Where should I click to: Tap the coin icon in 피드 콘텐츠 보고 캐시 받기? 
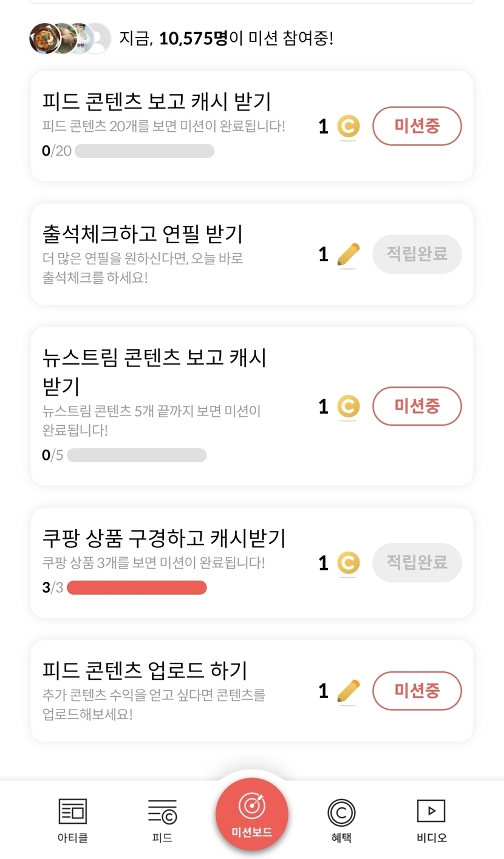click(x=348, y=126)
